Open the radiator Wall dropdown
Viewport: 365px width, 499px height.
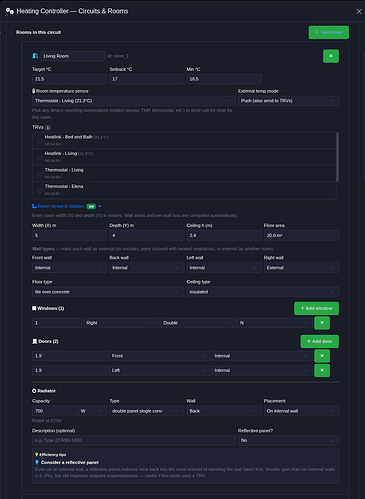click(224, 411)
